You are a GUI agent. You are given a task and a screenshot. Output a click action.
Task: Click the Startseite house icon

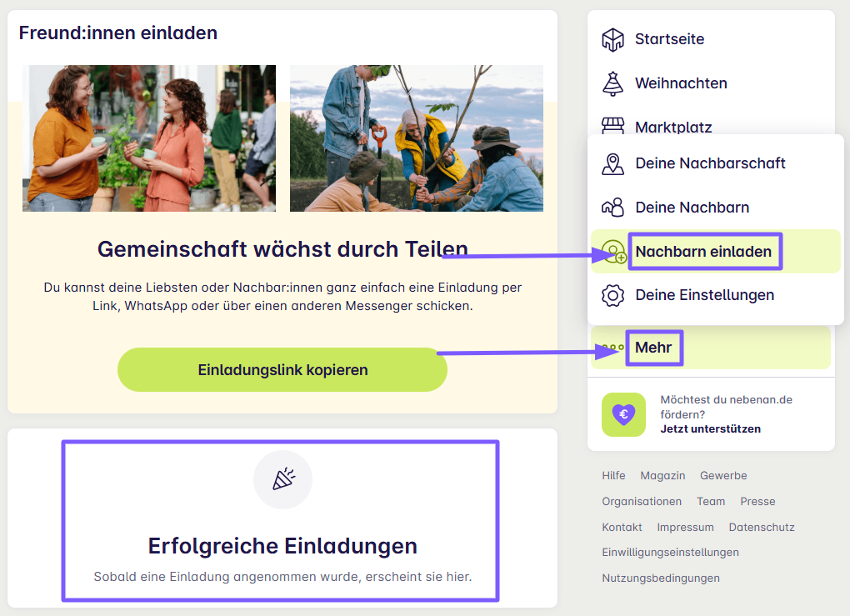(x=612, y=39)
